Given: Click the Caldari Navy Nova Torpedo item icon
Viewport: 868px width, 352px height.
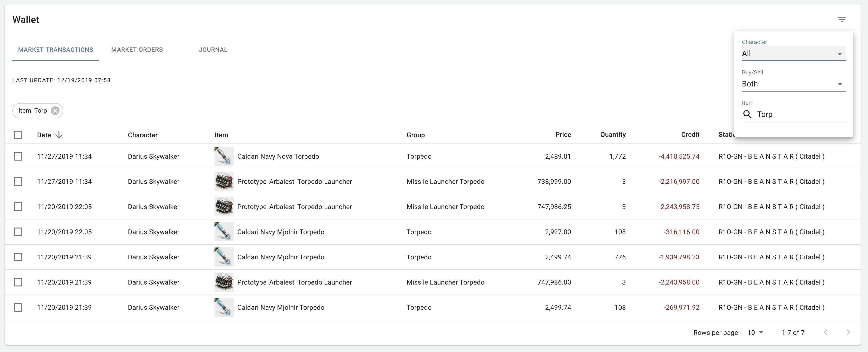Looking at the screenshot, I should [x=224, y=156].
